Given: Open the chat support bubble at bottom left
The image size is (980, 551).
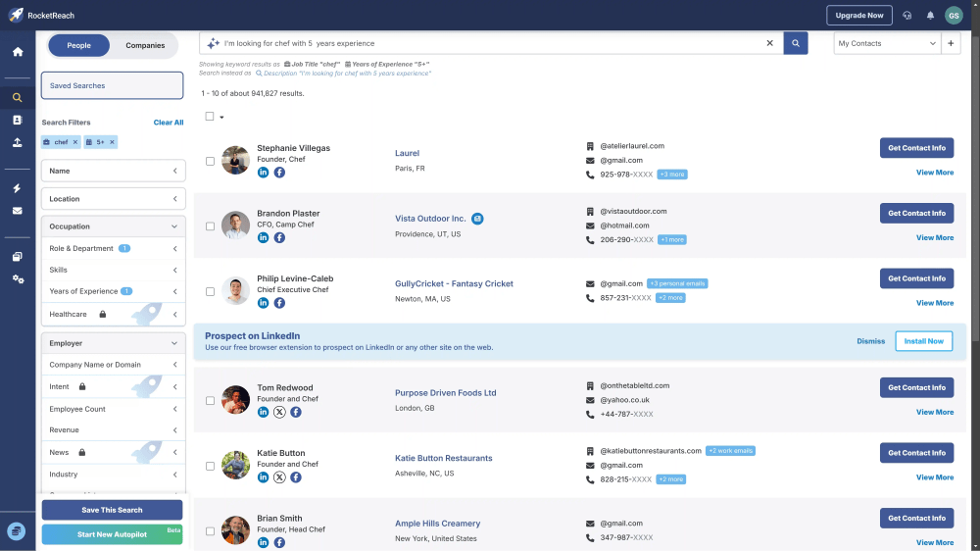Looking at the screenshot, I should point(17,531).
